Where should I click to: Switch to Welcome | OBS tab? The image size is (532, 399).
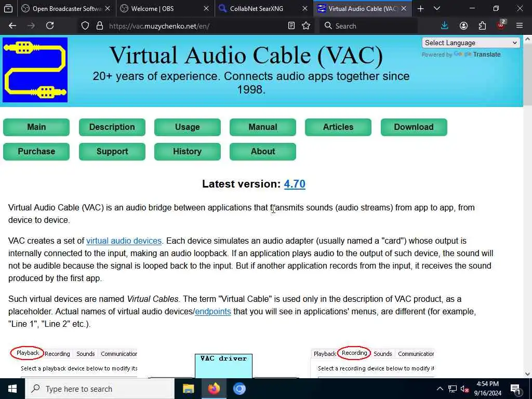point(165,9)
